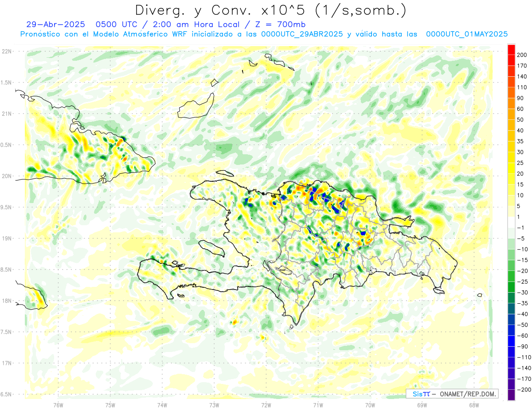Click the "170" color scale value
The image size is (532, 411).
click(522, 66)
